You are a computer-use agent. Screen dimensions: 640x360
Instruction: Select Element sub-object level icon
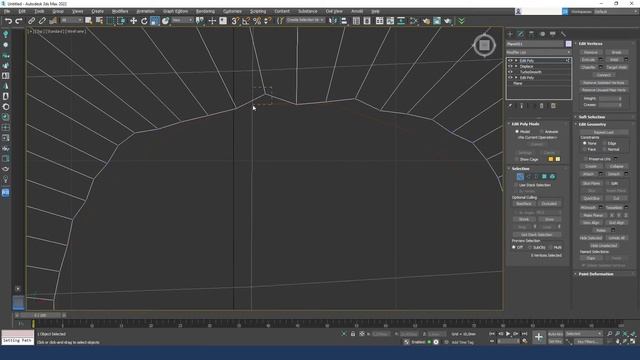click(552, 177)
